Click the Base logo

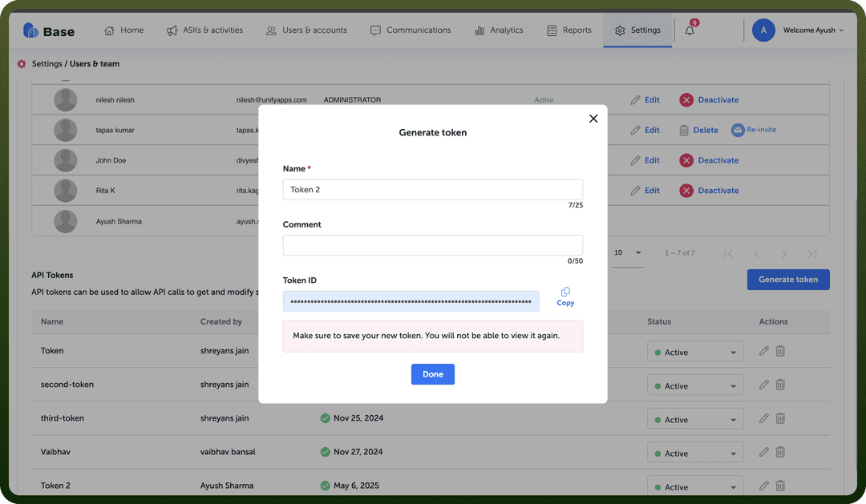coord(49,31)
